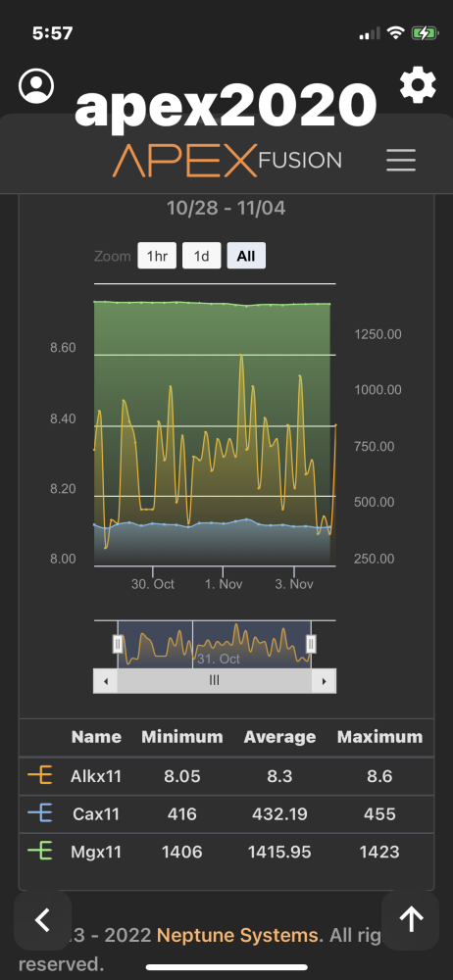This screenshot has width=453, height=980.
Task: Click the 1250.00 right axis label
Action: [377, 334]
